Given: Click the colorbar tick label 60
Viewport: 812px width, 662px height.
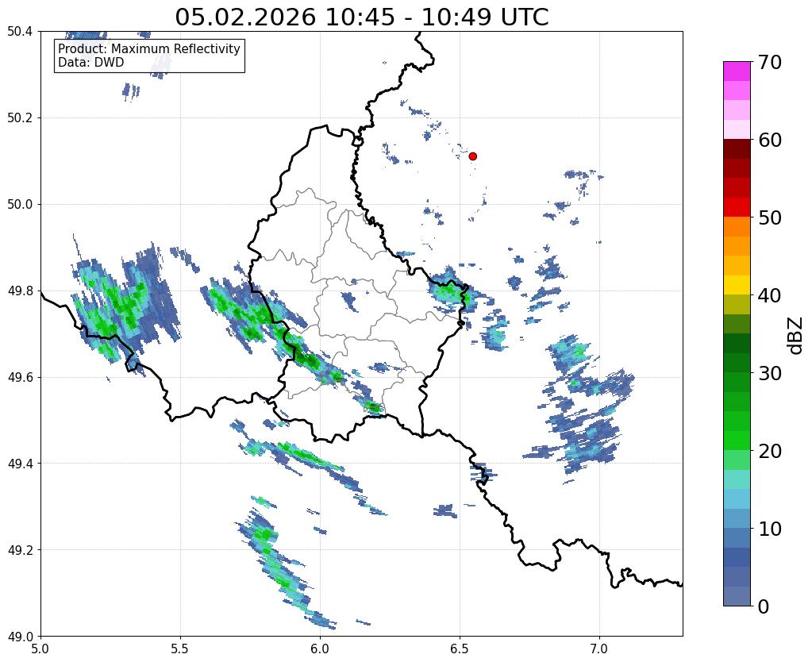Looking at the screenshot, I should pos(769,140).
